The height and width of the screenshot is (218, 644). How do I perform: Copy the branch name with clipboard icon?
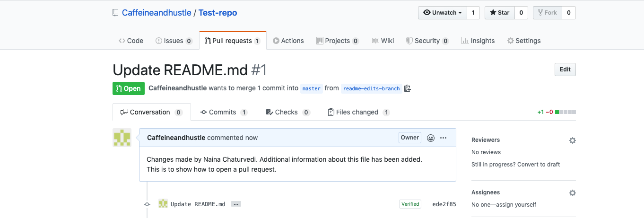click(408, 88)
